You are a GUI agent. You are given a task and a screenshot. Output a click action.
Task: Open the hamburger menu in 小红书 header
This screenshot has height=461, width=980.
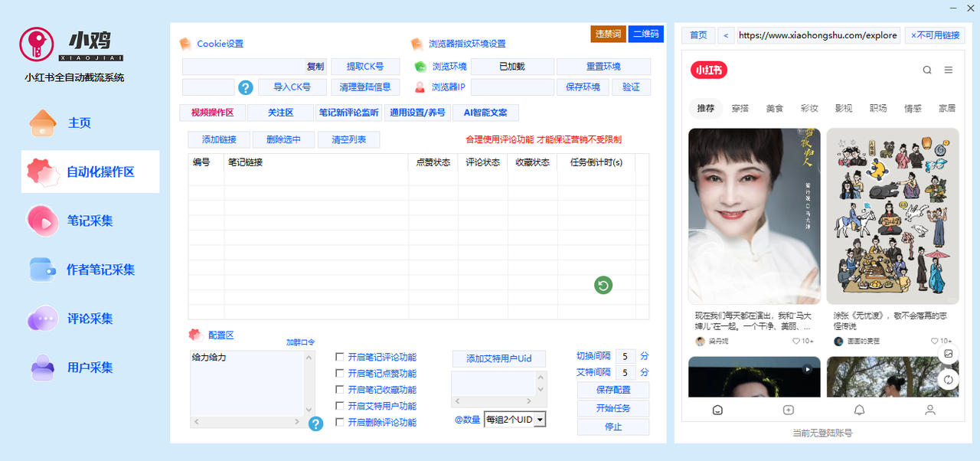[x=949, y=70]
